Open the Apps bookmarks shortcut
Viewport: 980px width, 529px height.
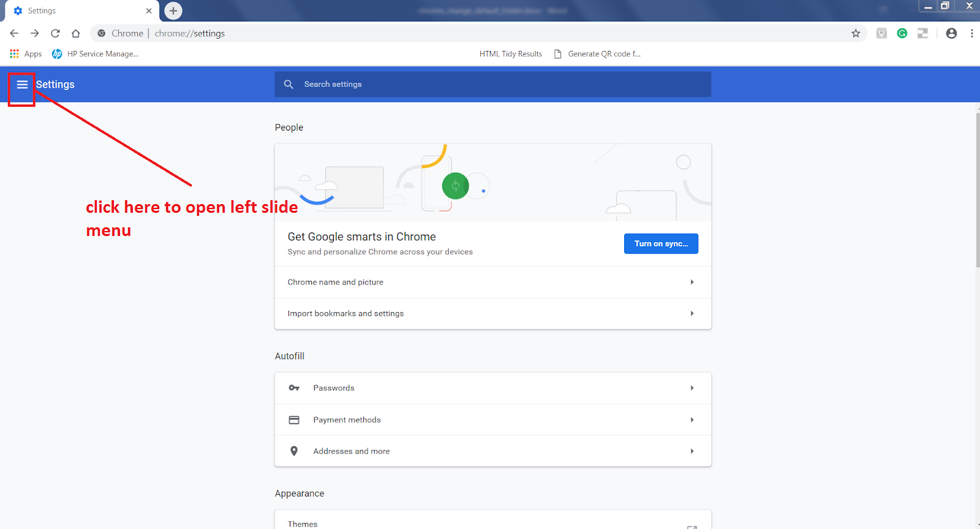(x=26, y=54)
